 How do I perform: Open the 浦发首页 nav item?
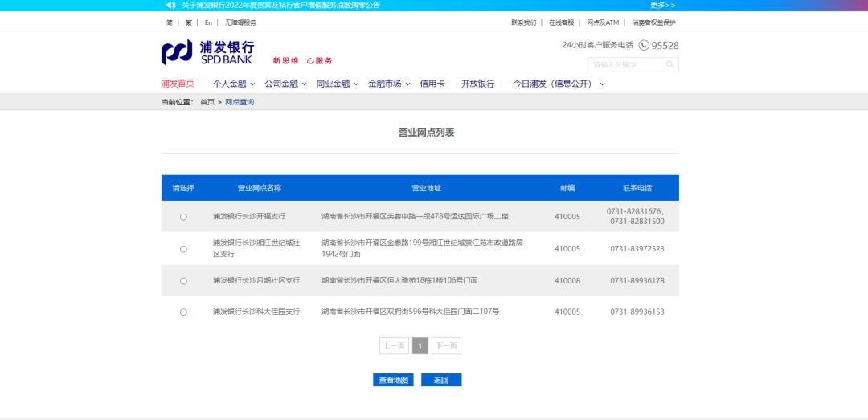(x=178, y=84)
